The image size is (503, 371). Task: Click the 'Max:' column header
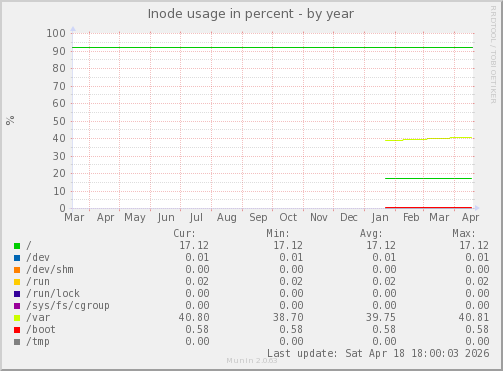[464, 233]
